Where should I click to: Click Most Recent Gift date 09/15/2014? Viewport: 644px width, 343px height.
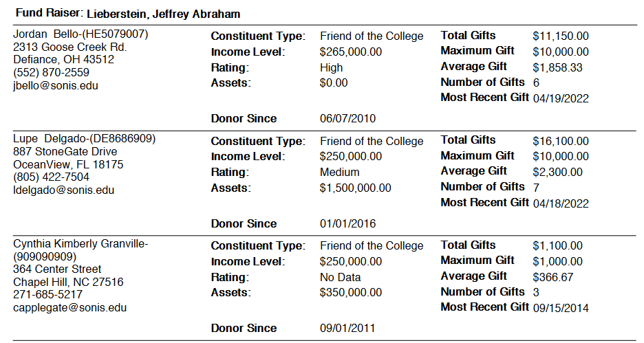561,309
